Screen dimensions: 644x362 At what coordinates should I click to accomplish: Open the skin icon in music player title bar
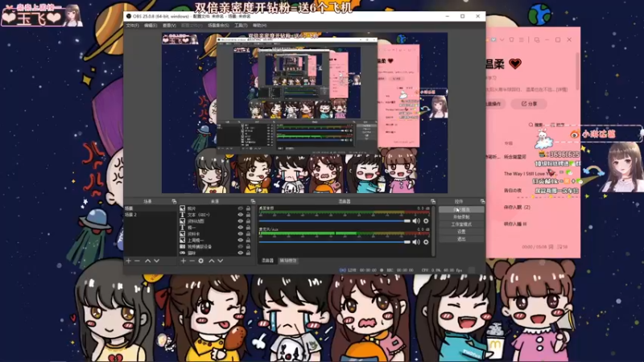click(x=511, y=39)
